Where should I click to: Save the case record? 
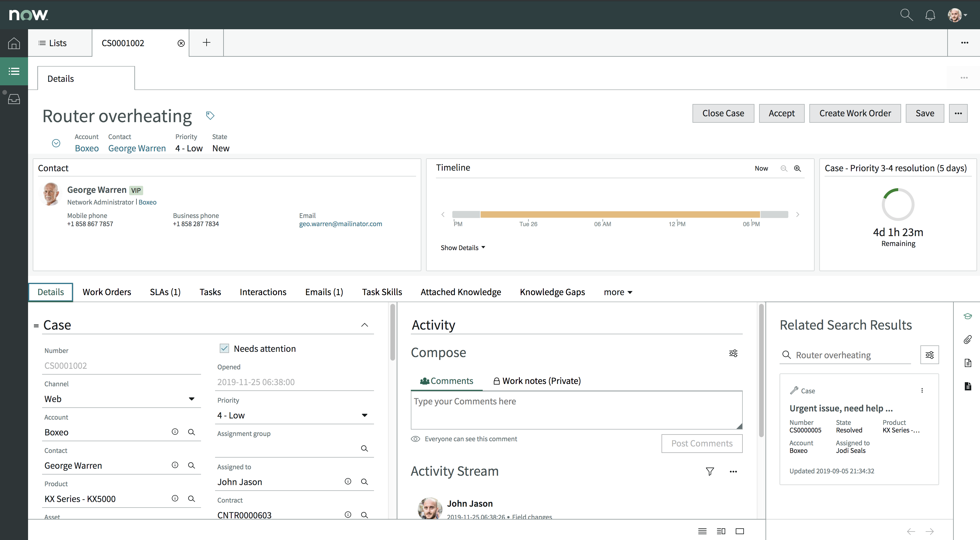click(x=925, y=113)
